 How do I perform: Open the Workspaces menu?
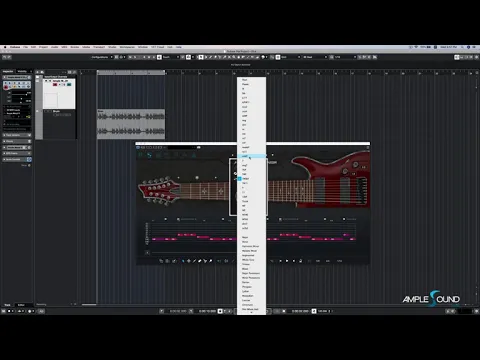[x=127, y=47]
